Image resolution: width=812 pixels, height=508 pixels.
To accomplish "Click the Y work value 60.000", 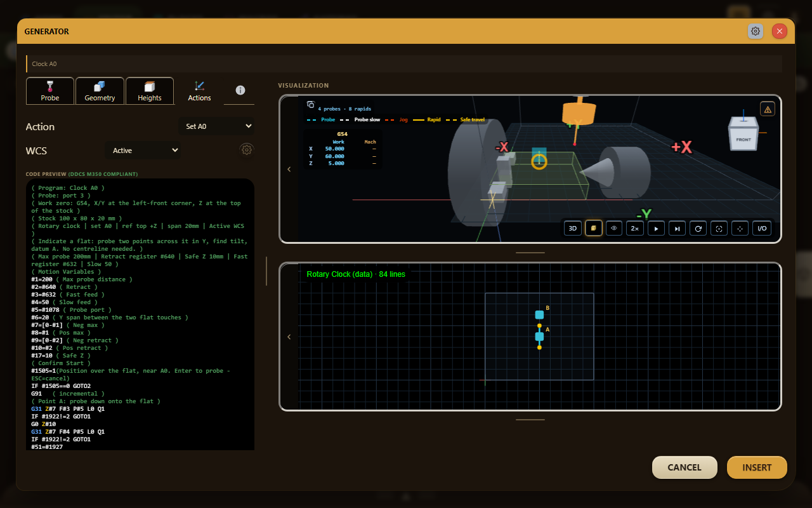I will (334, 156).
